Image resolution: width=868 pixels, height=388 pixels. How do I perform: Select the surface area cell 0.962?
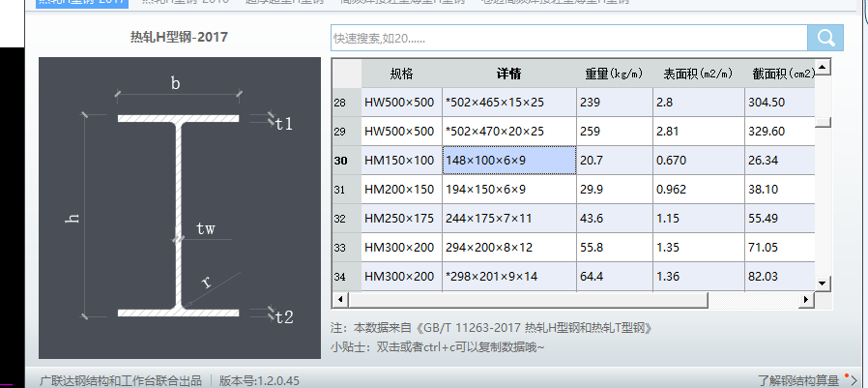coord(699,190)
